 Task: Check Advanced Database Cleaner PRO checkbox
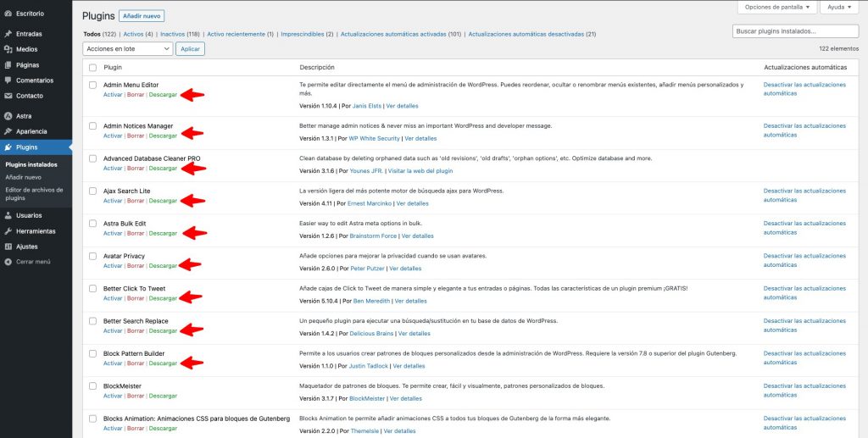pos(93,158)
